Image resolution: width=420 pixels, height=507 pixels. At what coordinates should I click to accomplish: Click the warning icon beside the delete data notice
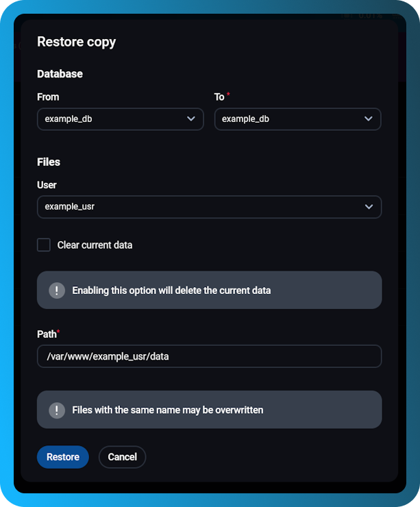tap(57, 290)
